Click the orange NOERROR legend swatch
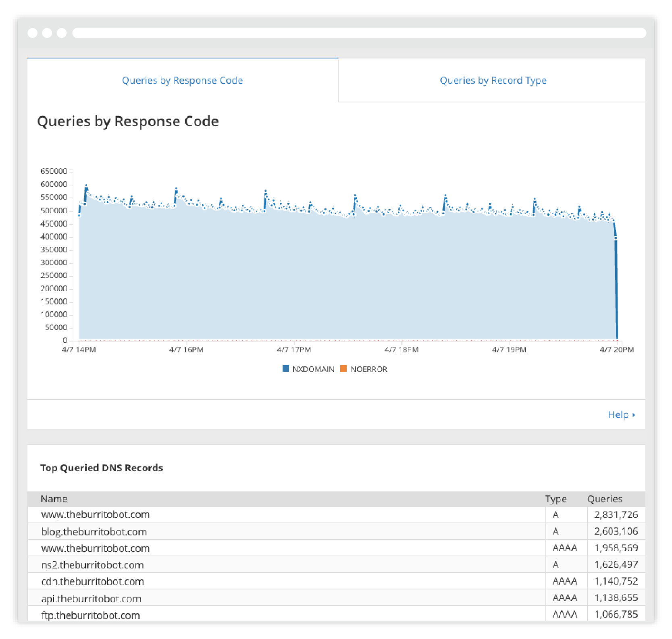 coord(343,369)
